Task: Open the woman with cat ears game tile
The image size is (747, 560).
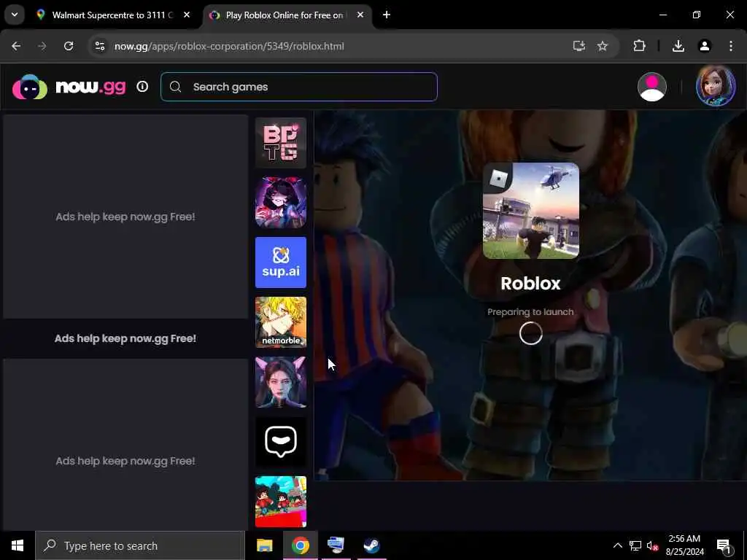Action: pyautogui.click(x=281, y=382)
